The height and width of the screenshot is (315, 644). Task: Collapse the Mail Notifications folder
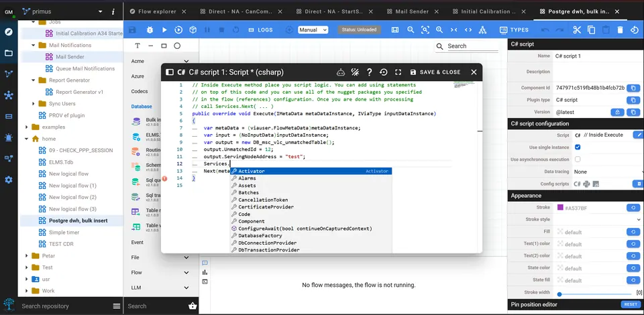point(34,45)
